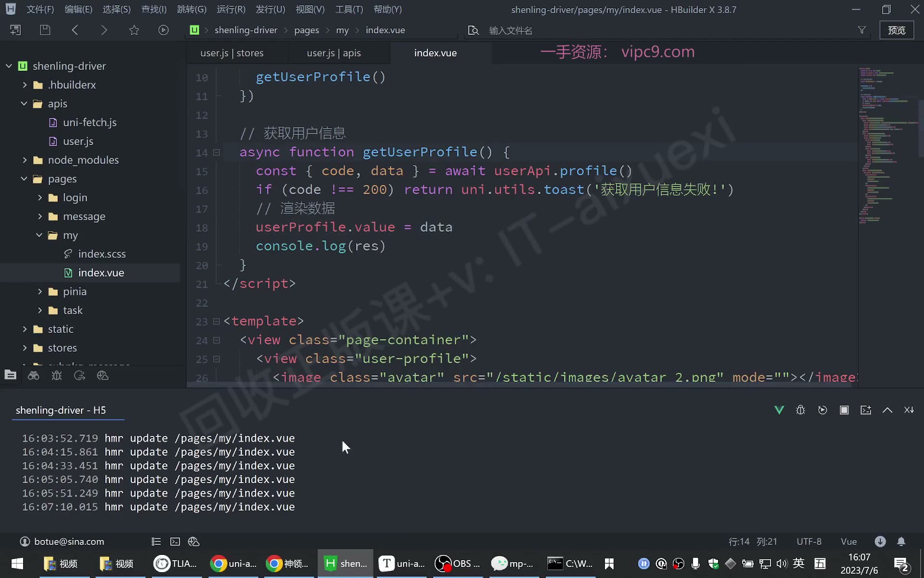Click the new file icon in toolbar
The image size is (924, 578).
(x=15, y=30)
